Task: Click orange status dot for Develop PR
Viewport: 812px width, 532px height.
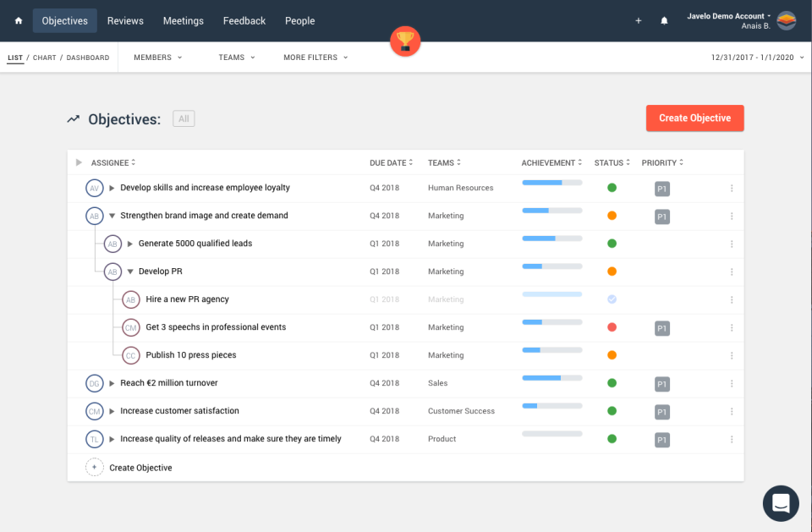Action: [612, 271]
